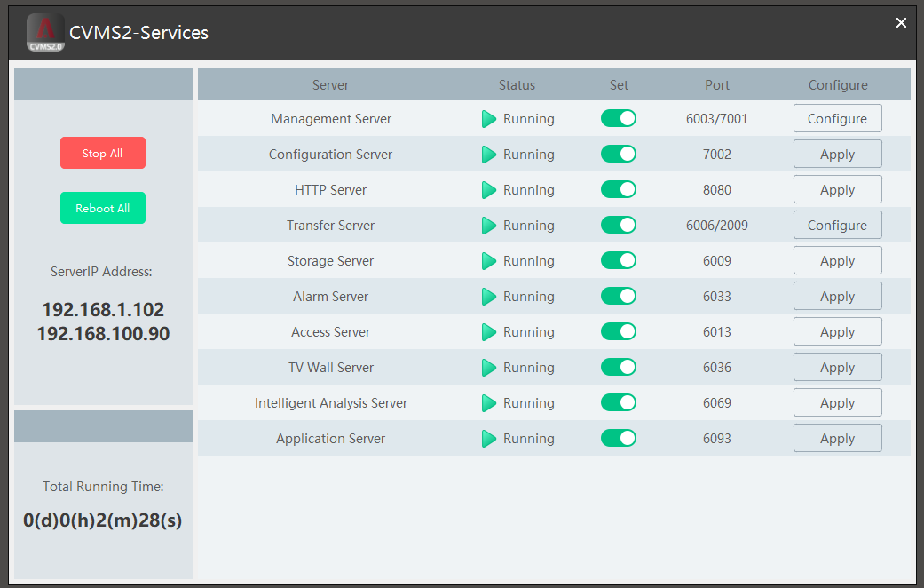The height and width of the screenshot is (588, 924).
Task: Click HTTP Server running play icon
Action: [488, 190]
